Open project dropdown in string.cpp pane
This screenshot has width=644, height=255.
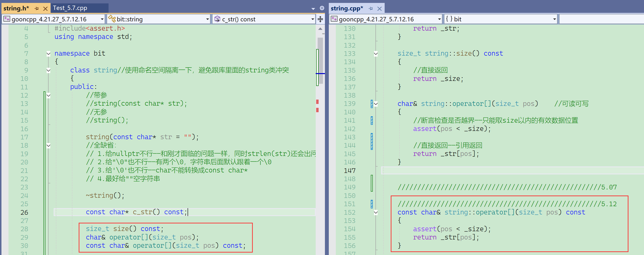point(439,19)
